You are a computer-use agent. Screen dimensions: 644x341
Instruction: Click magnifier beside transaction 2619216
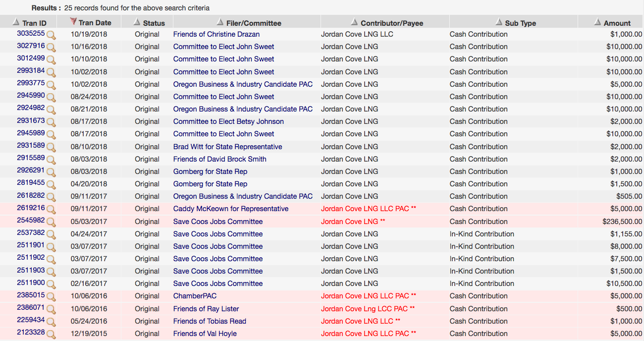(51, 210)
